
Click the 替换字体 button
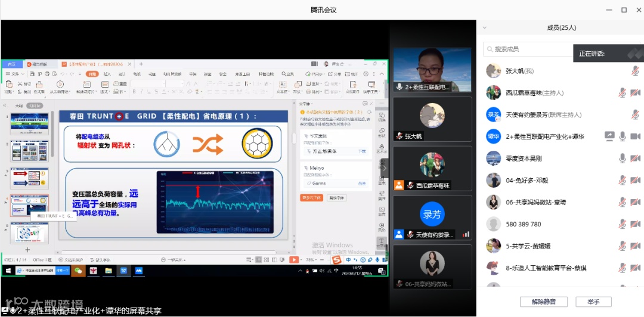tap(336, 198)
